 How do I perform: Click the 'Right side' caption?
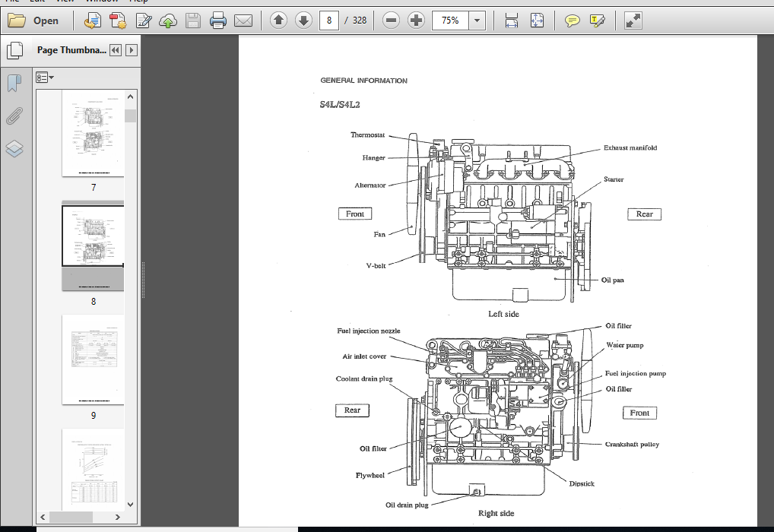coord(496,513)
